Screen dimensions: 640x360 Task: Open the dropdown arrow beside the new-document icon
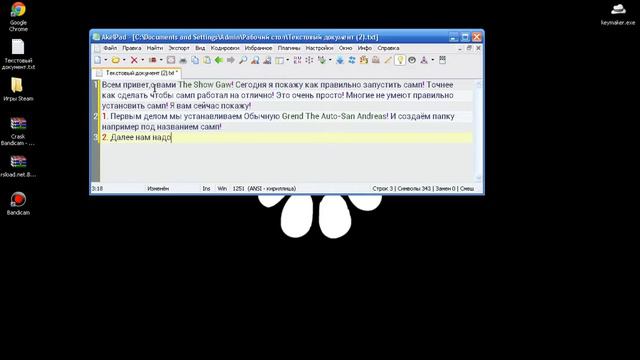106,60
